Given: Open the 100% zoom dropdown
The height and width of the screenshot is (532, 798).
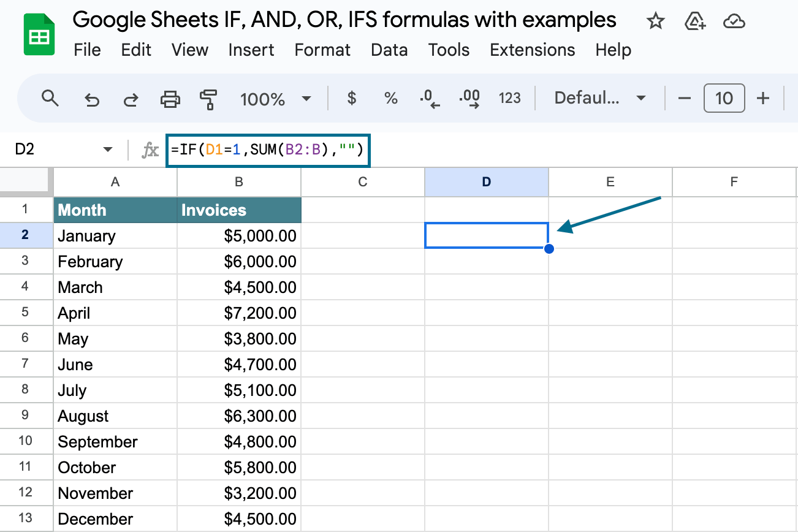Looking at the screenshot, I should pos(276,98).
